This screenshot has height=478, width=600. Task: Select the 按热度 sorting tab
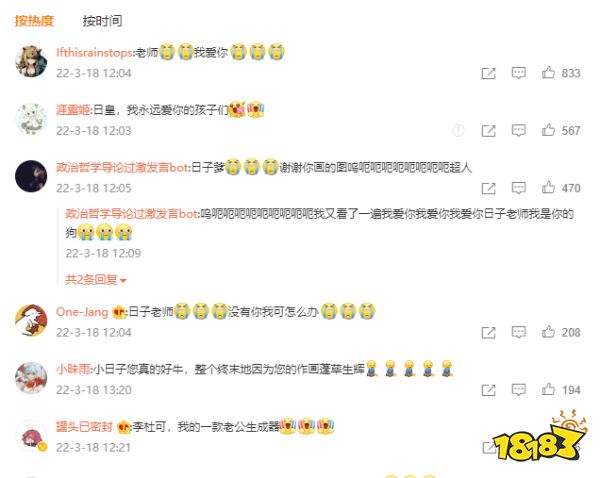point(34,21)
